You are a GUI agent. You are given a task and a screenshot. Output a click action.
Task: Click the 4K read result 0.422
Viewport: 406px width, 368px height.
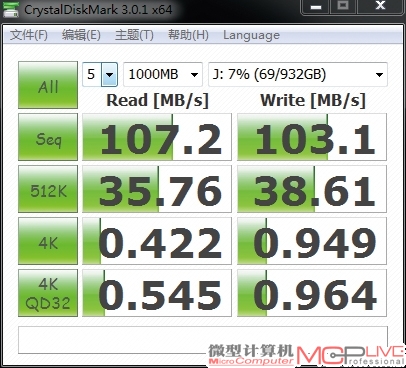pyautogui.click(x=157, y=241)
